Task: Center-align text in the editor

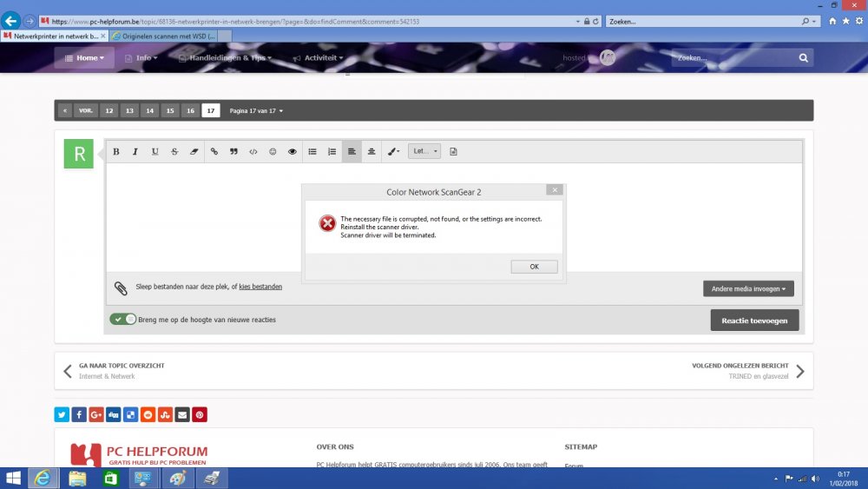Action: [x=372, y=152]
